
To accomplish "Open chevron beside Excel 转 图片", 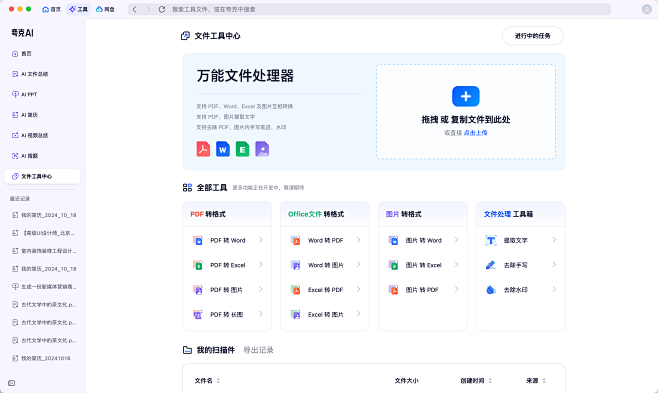I will pyautogui.click(x=358, y=314).
